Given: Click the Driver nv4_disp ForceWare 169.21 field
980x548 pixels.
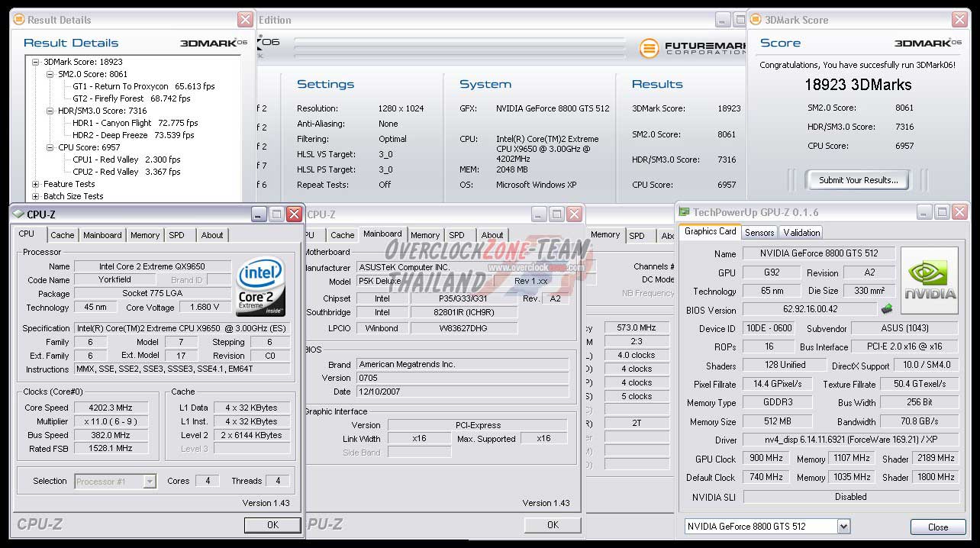Looking at the screenshot, I should coord(850,440).
